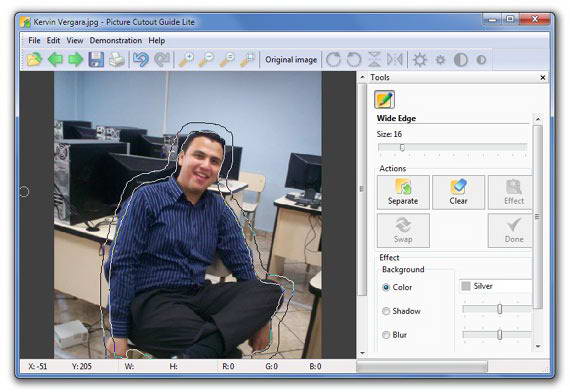The width and height of the screenshot is (570, 392).
Task: Print using the printer icon
Action: (117, 60)
